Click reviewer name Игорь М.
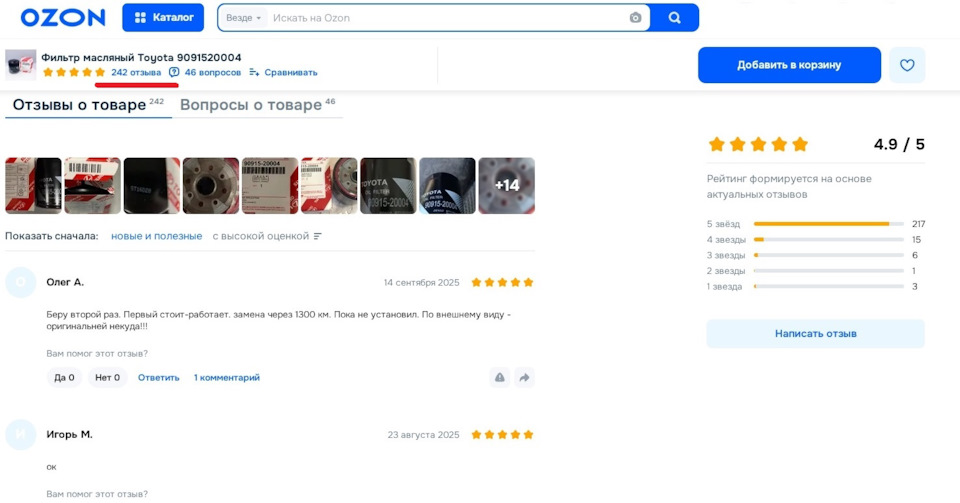The image size is (960, 503). point(69,434)
